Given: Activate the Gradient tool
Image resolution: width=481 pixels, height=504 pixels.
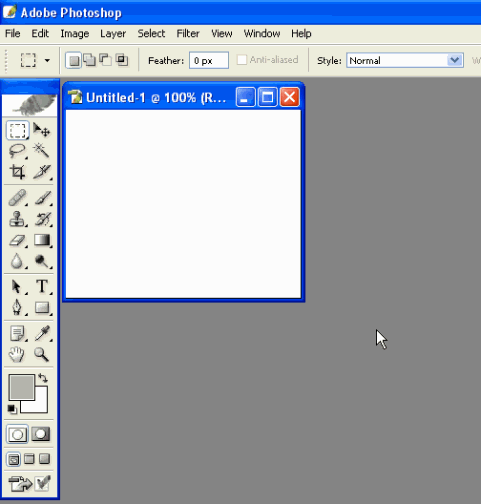Looking at the screenshot, I should (42, 240).
